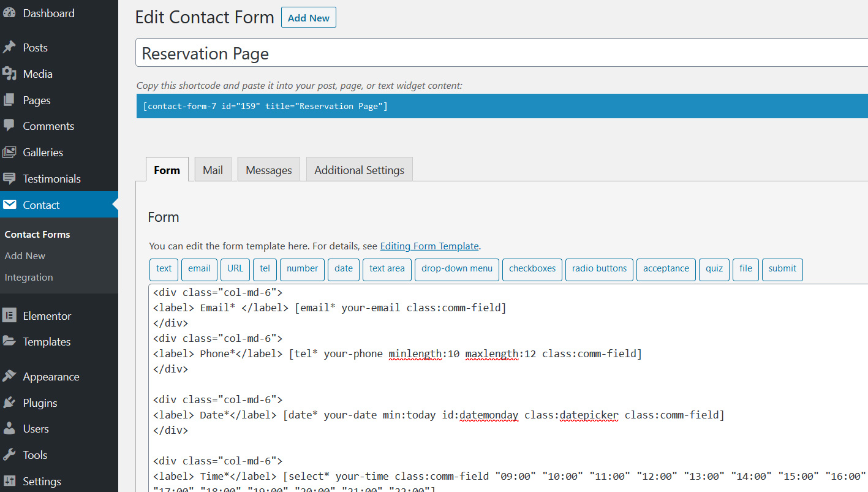Insert a drop-down menu tag
Viewport: 868px width, 492px height.
456,269
